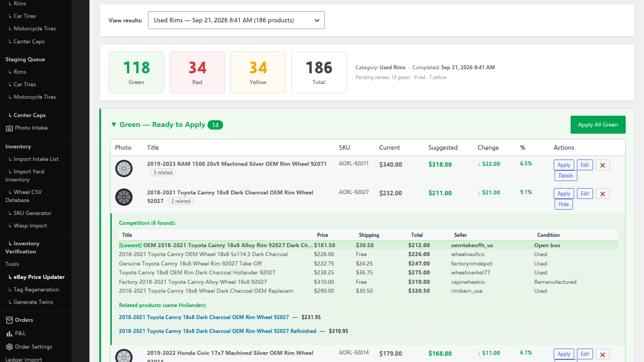The image size is (644, 362).
Task: Open Photo Intake camera icon
Action: 9,128
